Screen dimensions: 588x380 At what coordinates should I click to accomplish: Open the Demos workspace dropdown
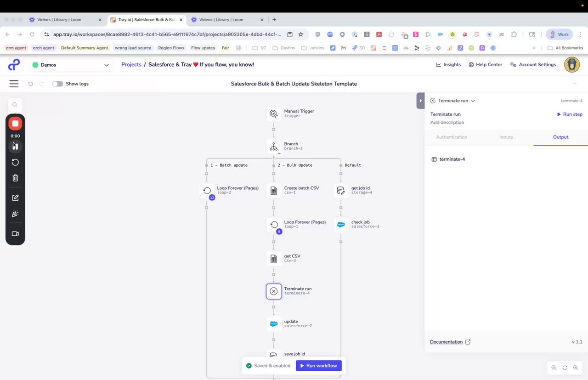pyautogui.click(x=71, y=65)
